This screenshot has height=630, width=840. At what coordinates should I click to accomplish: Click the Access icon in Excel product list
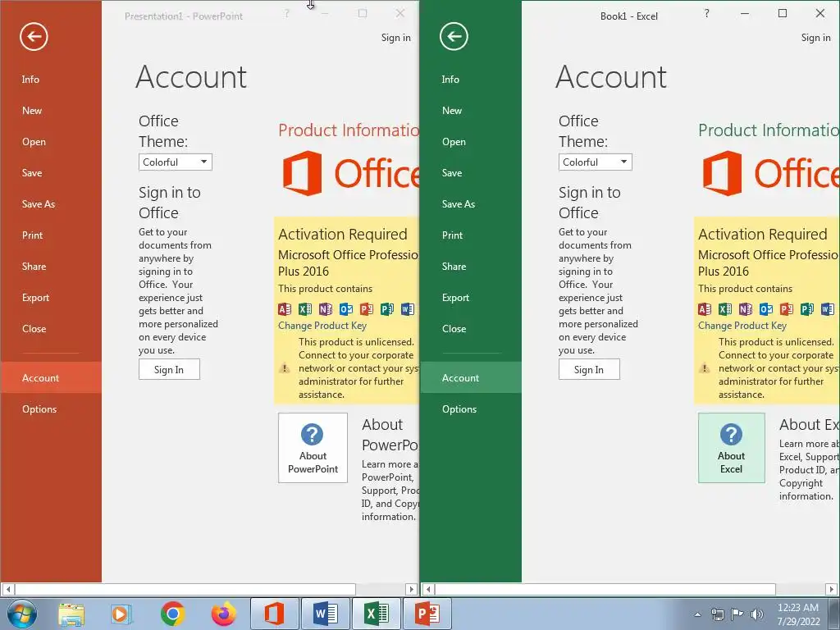[705, 309]
